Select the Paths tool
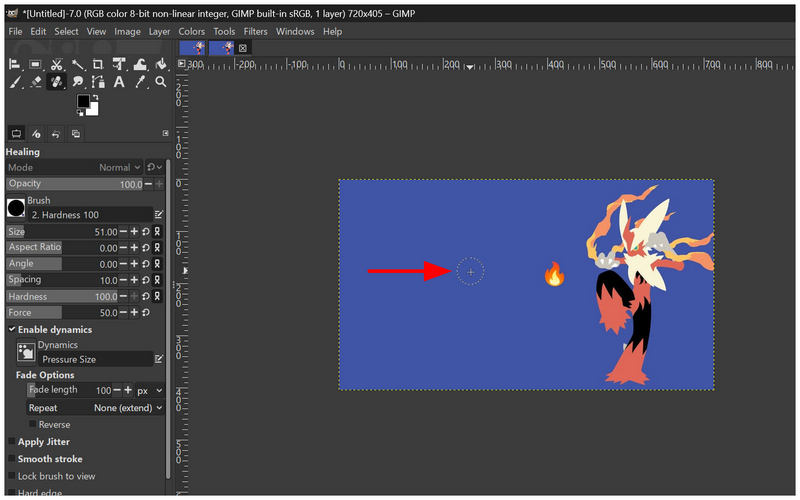 coord(98,82)
